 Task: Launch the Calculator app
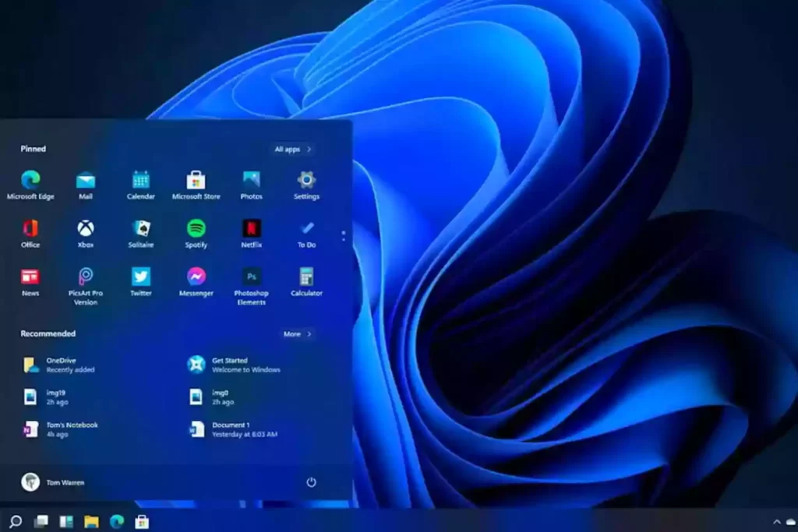click(306, 282)
